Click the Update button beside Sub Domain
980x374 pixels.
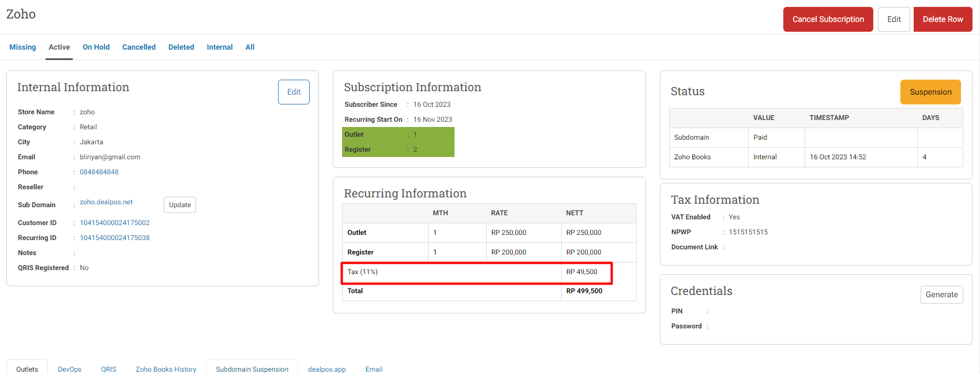coord(180,205)
